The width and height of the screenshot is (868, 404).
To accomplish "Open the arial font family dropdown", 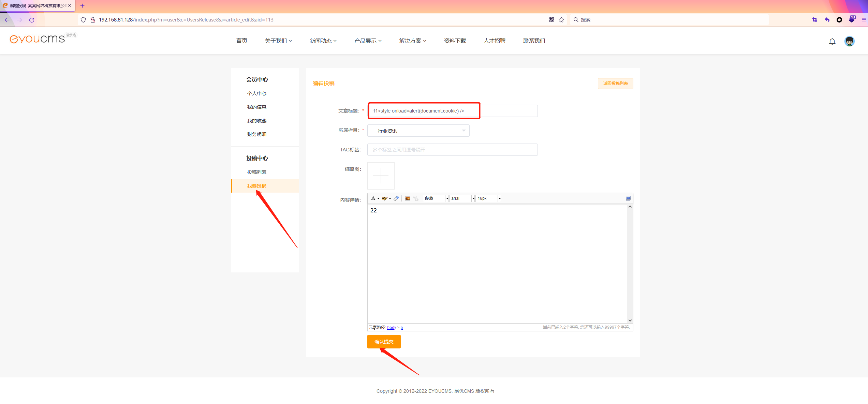I will tap(462, 198).
